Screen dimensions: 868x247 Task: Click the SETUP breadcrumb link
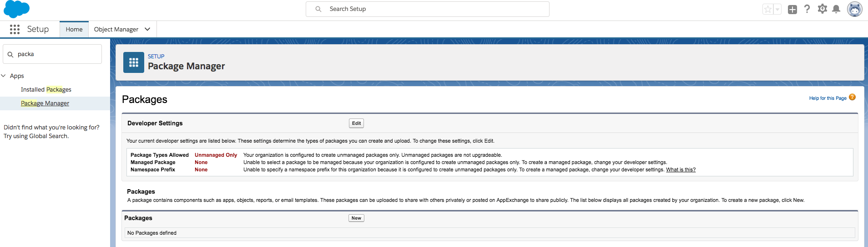pos(156,57)
